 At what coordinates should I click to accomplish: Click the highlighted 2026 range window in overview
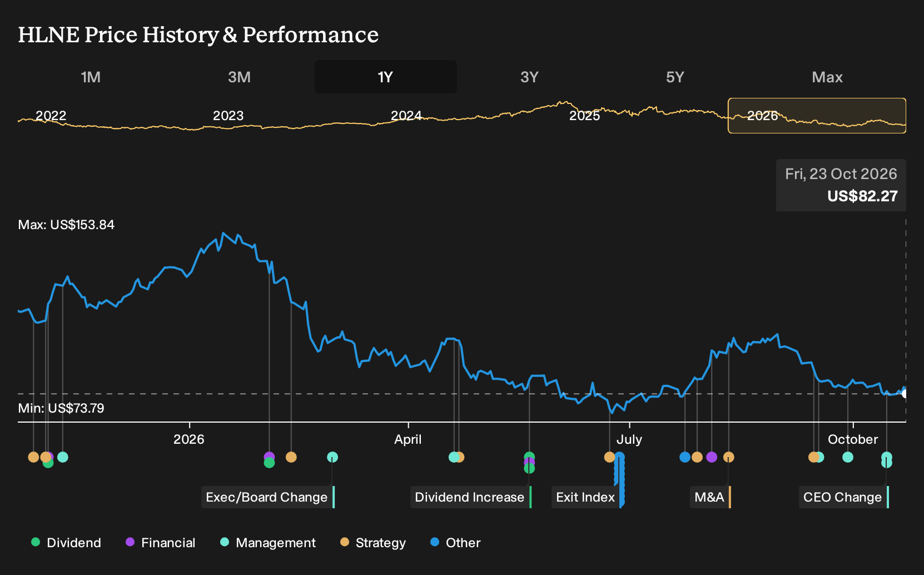pyautogui.click(x=817, y=116)
